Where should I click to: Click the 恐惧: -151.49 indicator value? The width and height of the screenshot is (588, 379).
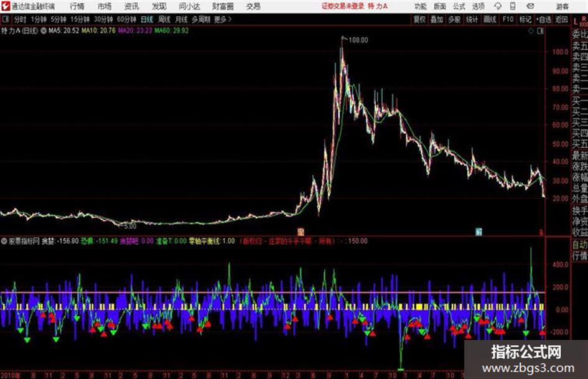(x=100, y=241)
